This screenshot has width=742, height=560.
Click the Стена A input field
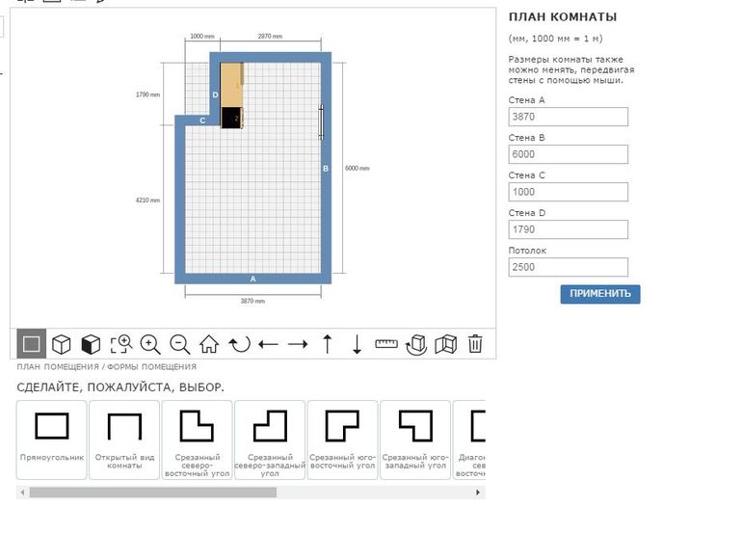pyautogui.click(x=568, y=117)
